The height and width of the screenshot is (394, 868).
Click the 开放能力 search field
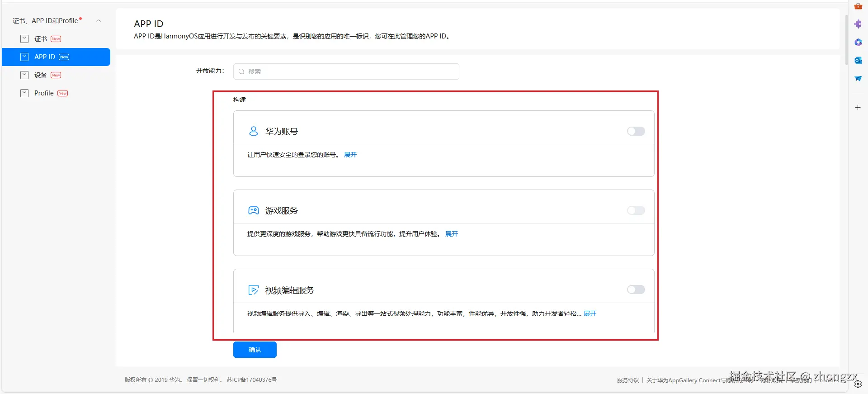(x=346, y=71)
